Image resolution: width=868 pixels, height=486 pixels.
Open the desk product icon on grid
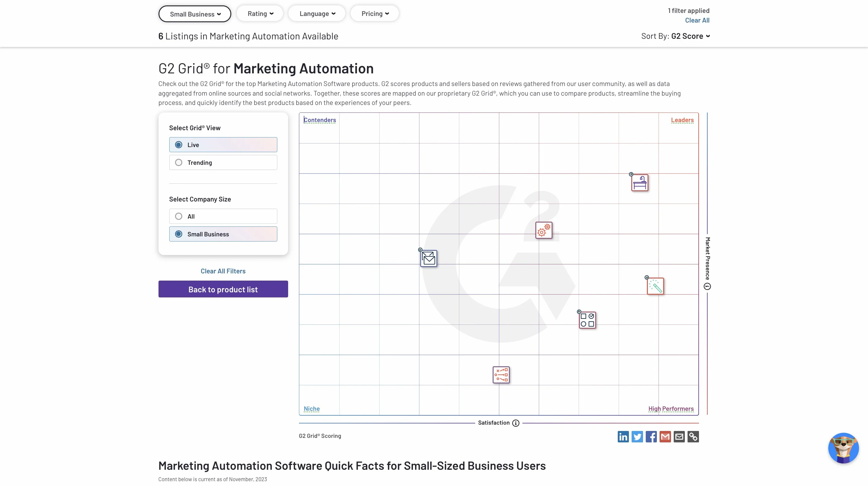click(639, 183)
